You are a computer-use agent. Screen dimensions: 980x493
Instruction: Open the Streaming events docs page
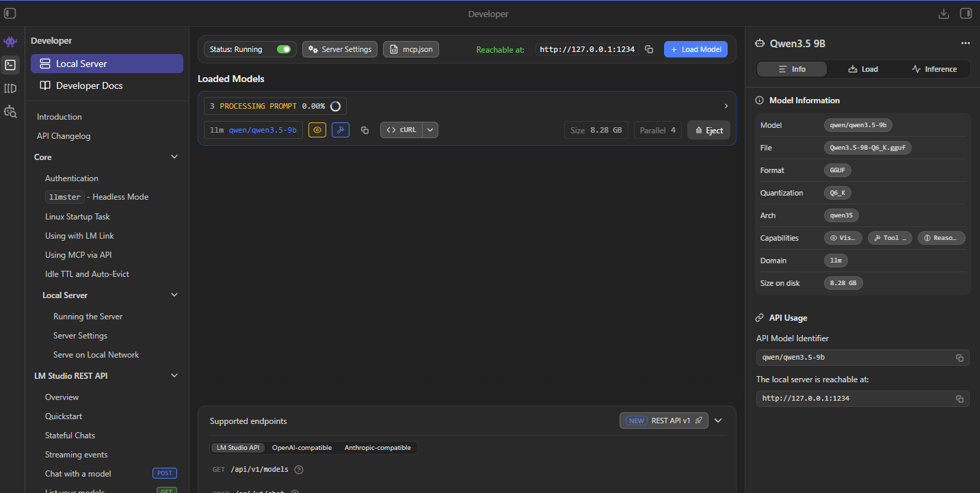pos(77,455)
